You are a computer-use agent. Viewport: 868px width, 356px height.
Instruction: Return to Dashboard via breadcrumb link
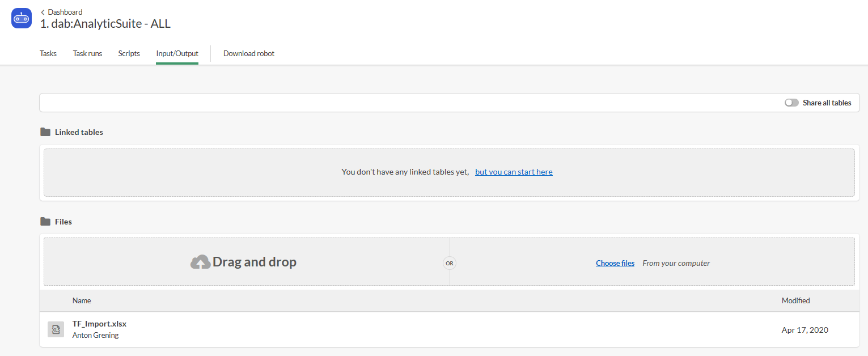65,12
